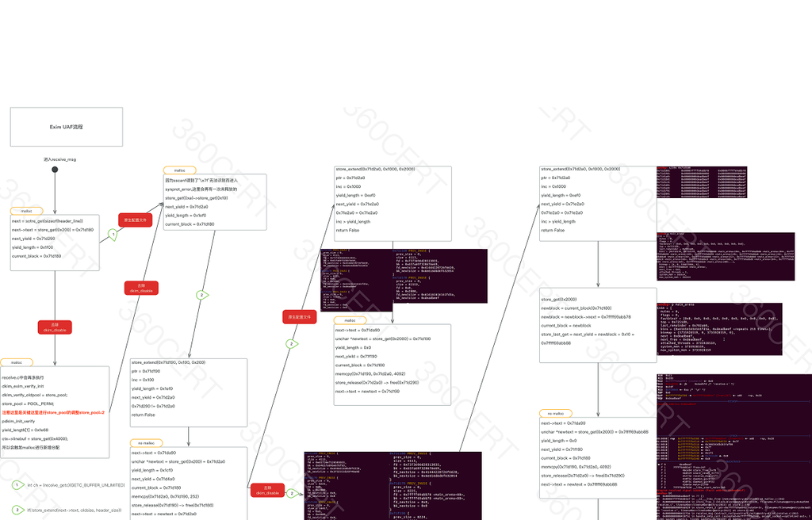Image resolution: width=812 pixels, height=520 pixels.
Task: Select 'receive.c中会再多执行' text
Action: pos(23,377)
